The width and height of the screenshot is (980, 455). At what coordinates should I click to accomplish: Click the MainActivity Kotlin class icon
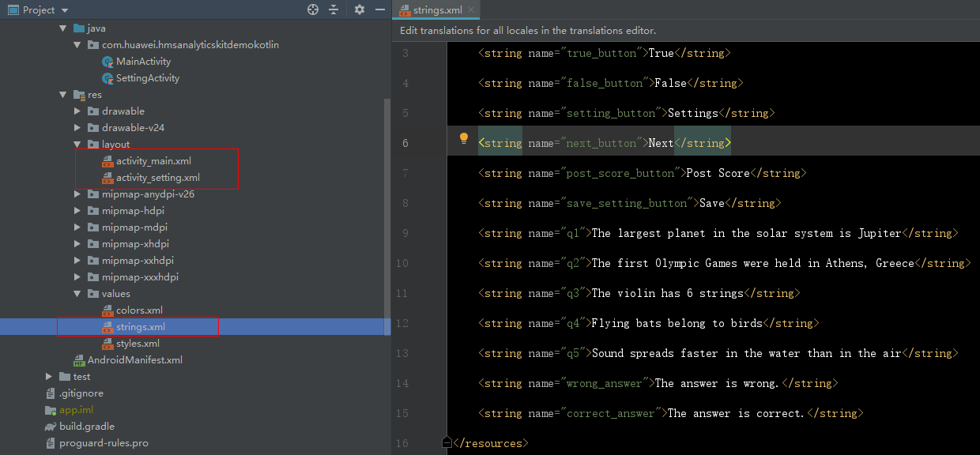(x=107, y=61)
